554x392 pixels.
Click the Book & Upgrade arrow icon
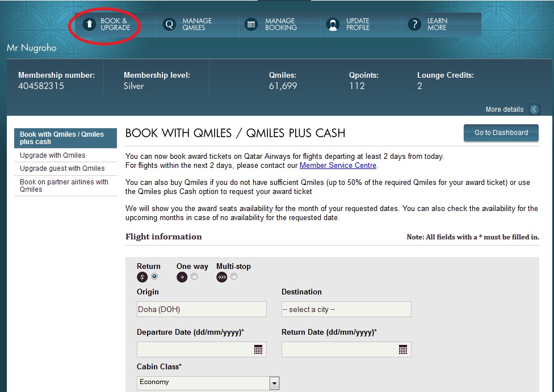[89, 24]
